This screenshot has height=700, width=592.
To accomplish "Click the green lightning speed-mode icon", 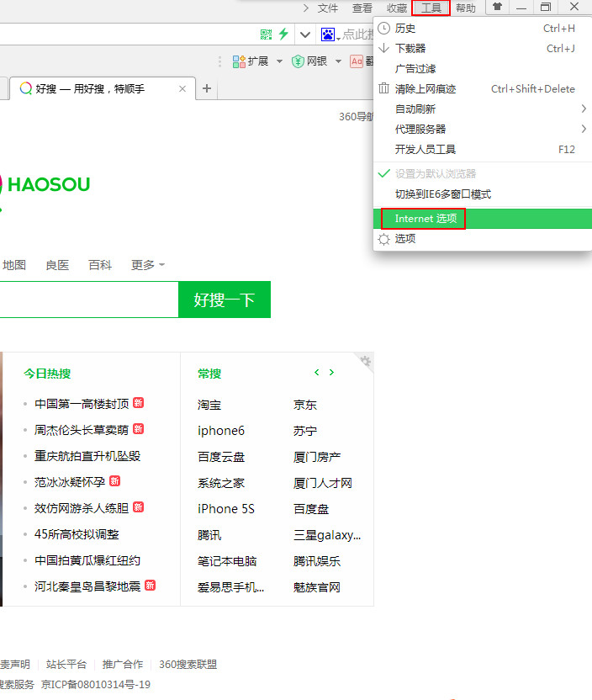I will 283,34.
